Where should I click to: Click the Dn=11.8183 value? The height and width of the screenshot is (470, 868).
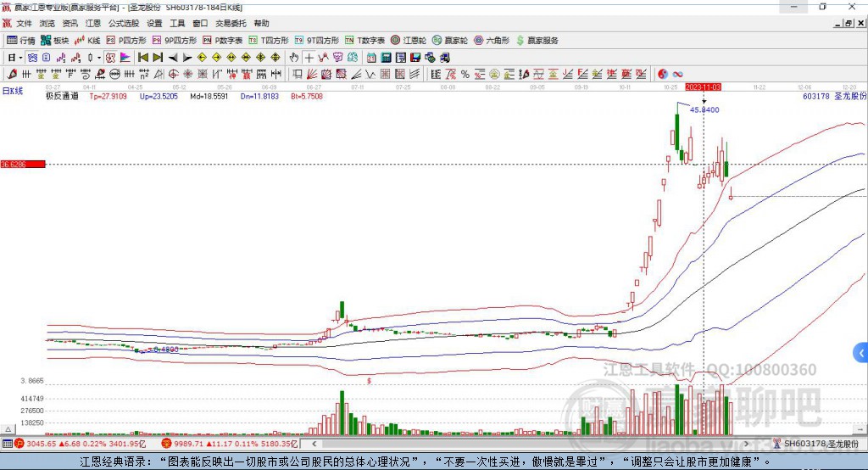(x=259, y=97)
